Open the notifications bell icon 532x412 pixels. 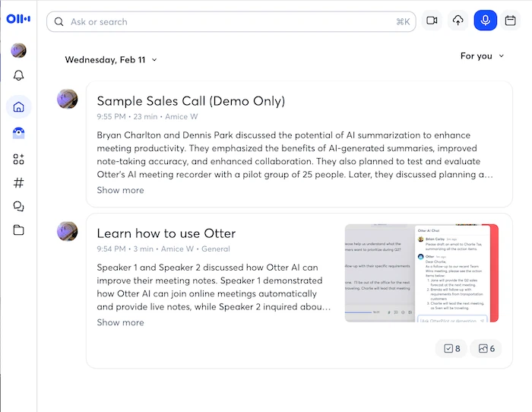(x=19, y=75)
